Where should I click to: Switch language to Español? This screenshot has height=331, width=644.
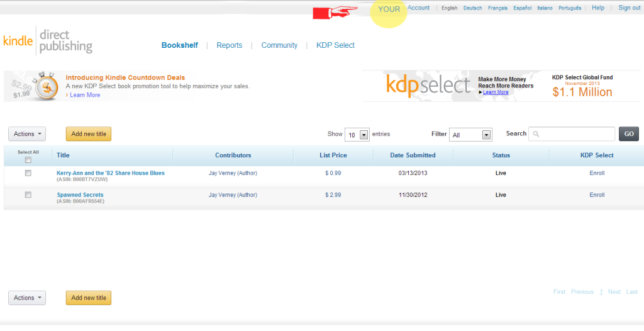point(523,8)
